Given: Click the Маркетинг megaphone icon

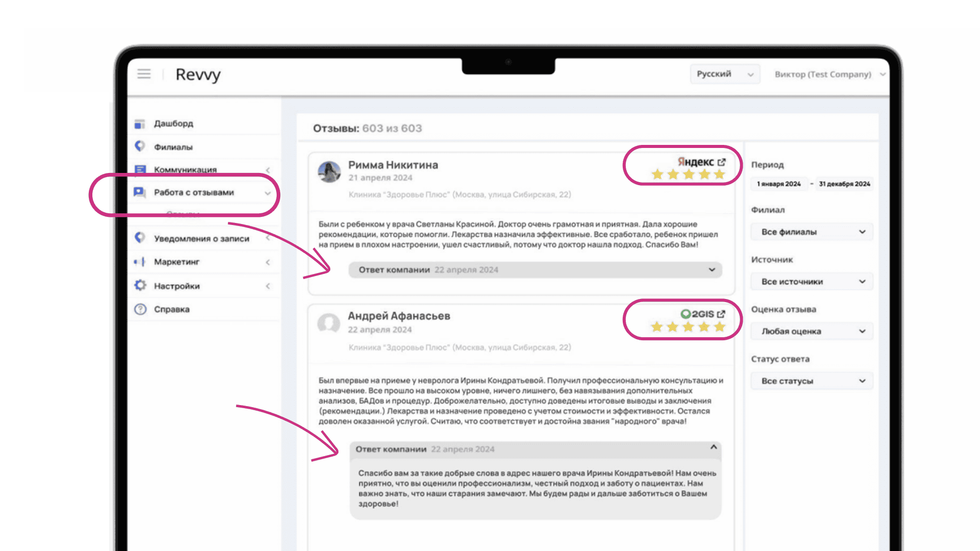Looking at the screenshot, I should [139, 262].
